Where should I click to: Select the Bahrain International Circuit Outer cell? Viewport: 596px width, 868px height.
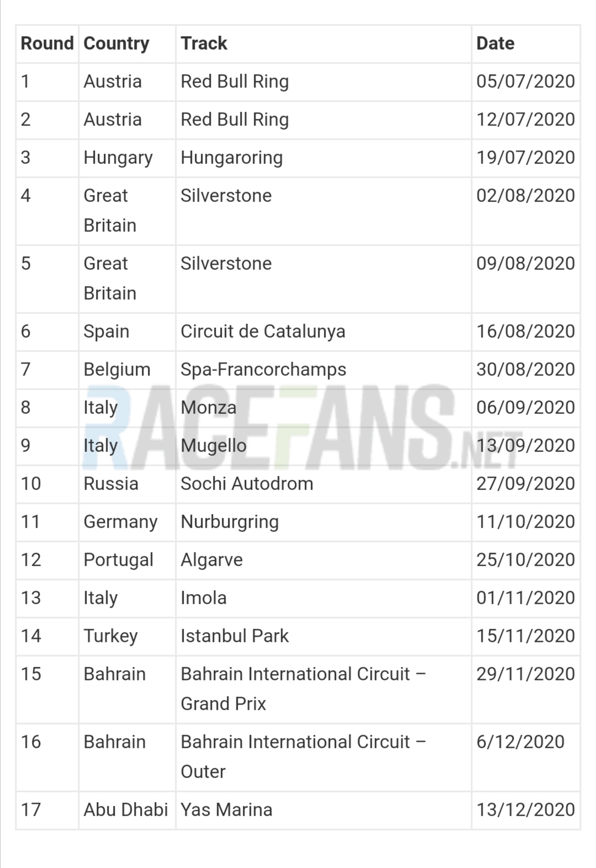(x=323, y=757)
